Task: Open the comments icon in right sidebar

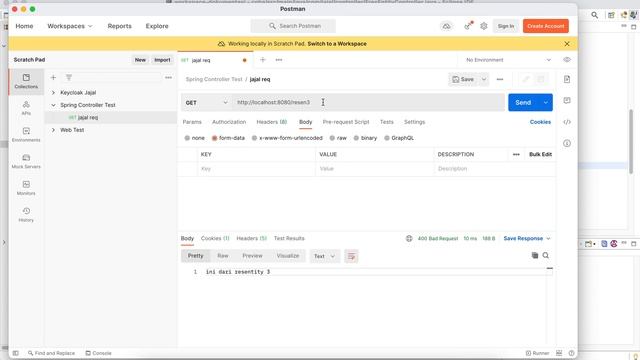Action: click(567, 100)
